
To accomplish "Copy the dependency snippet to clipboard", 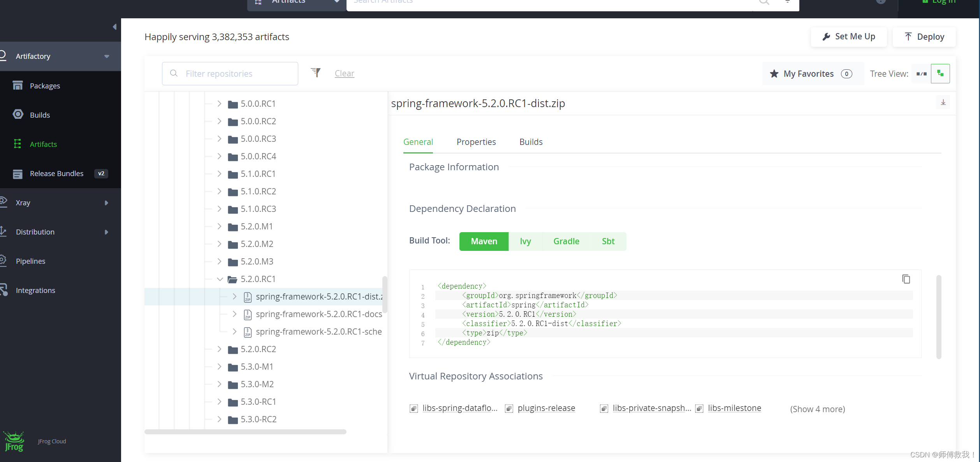I will click(906, 279).
